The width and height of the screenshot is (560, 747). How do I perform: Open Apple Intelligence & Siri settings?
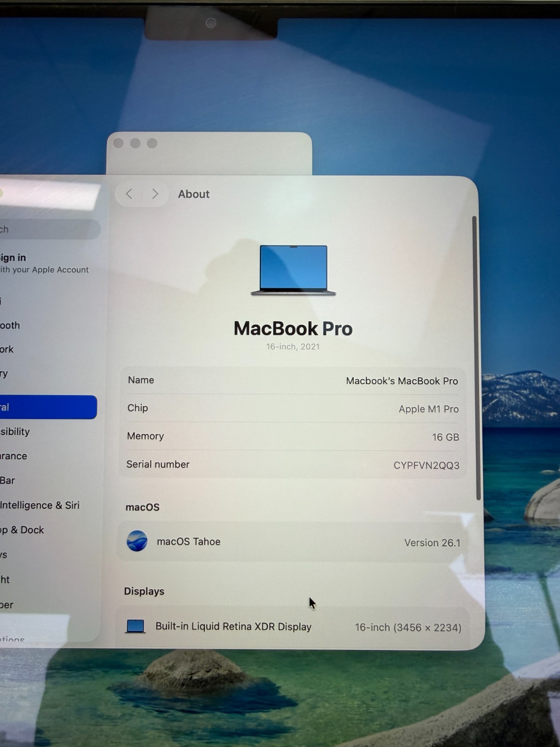pos(40,505)
